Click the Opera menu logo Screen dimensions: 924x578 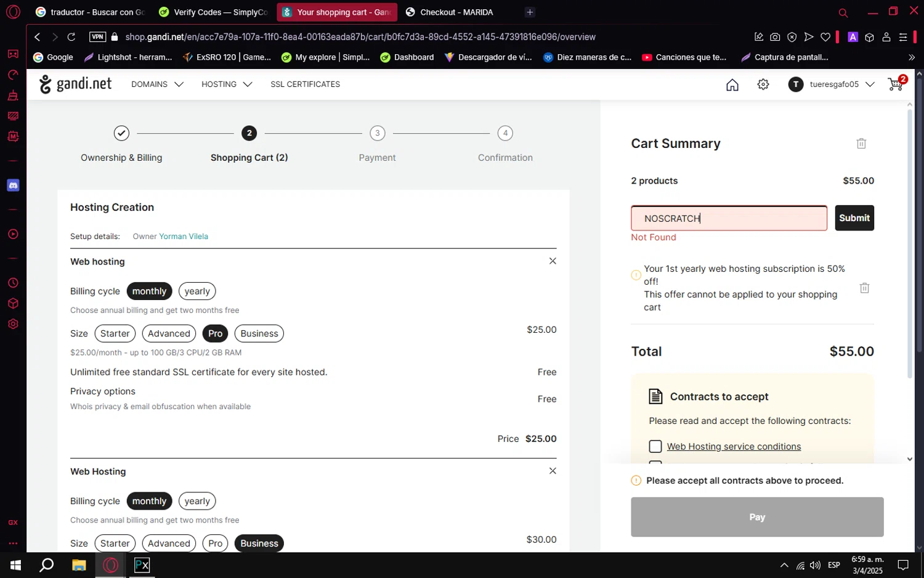13,12
